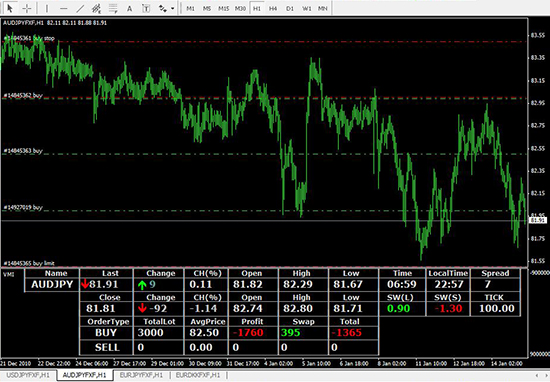Screen dimensions: 550x382
Task: Open the arrows tool dropdown arrow
Action: [x=173, y=8]
